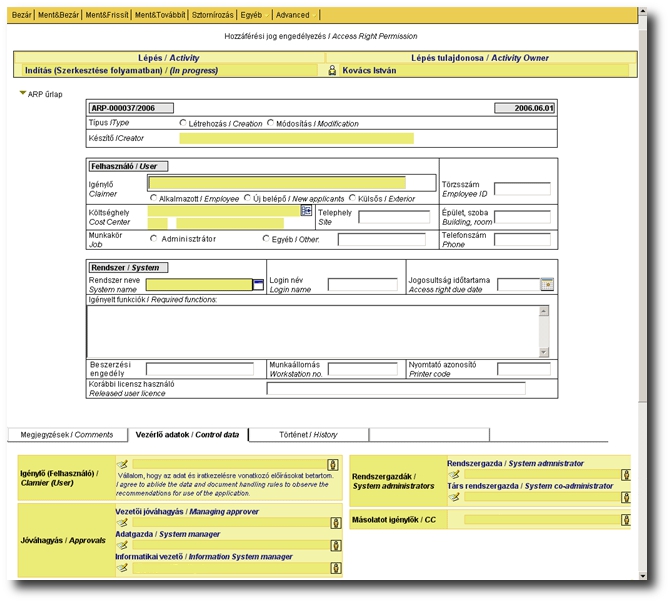Click the up arrow of Required functions scrollbar
Viewport: 670px width, 603px height.
pyautogui.click(x=544, y=311)
